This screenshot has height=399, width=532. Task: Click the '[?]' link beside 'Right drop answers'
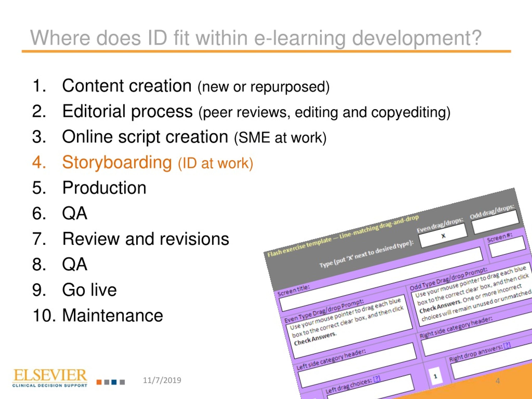(x=507, y=346)
